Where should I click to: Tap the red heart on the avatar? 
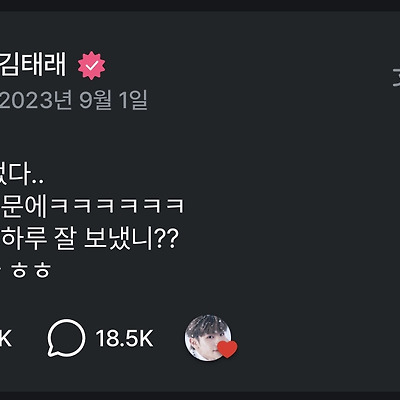click(227, 349)
